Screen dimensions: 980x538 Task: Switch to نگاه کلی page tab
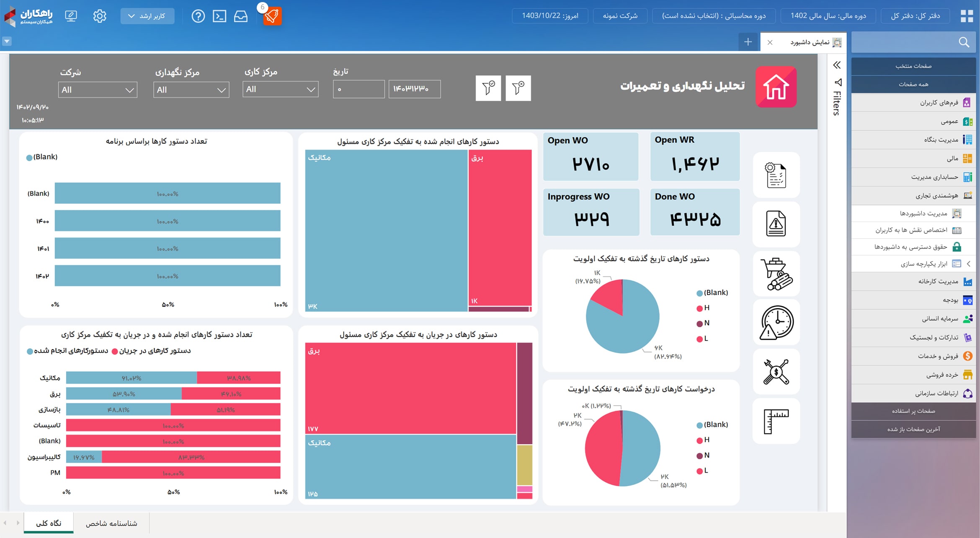click(x=49, y=523)
